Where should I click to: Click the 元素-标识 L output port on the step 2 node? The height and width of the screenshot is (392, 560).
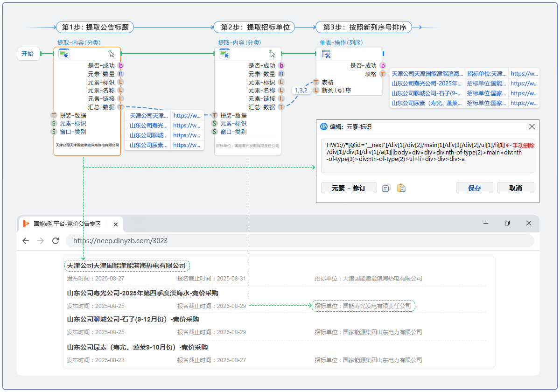coord(281,82)
